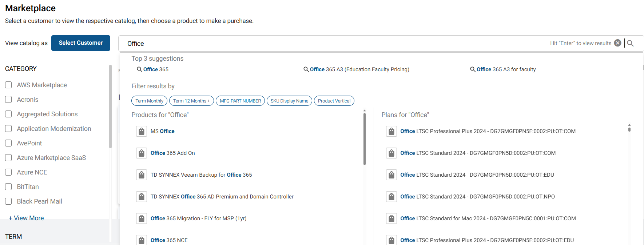Choose the Office 365 suggestion
This screenshot has width=644, height=245.
(x=156, y=69)
